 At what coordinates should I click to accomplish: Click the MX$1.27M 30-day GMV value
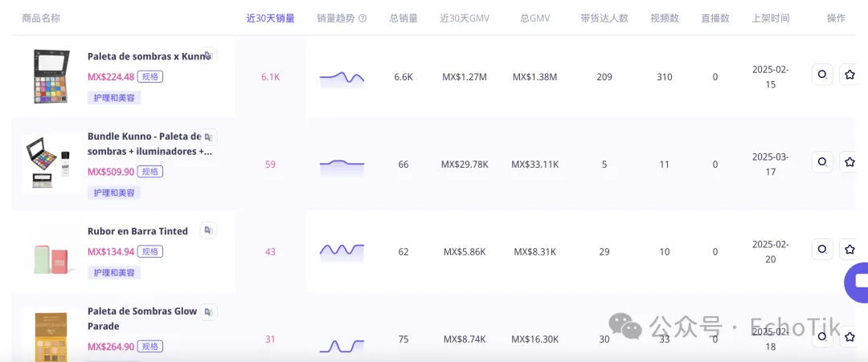[x=465, y=77]
